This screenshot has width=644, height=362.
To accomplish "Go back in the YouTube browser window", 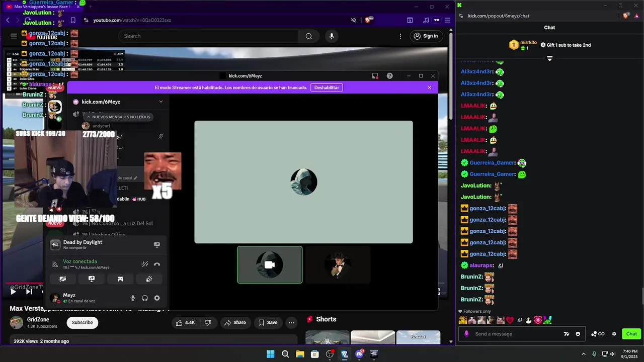I will 8,20.
